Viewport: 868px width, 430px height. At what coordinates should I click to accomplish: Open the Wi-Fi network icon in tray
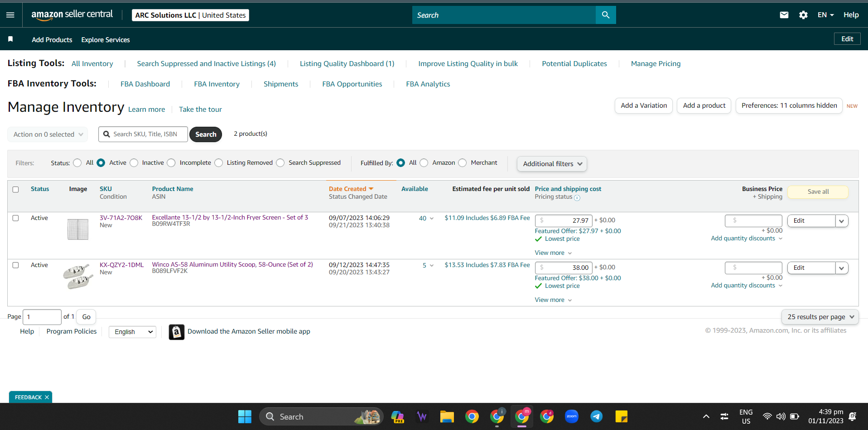767,416
